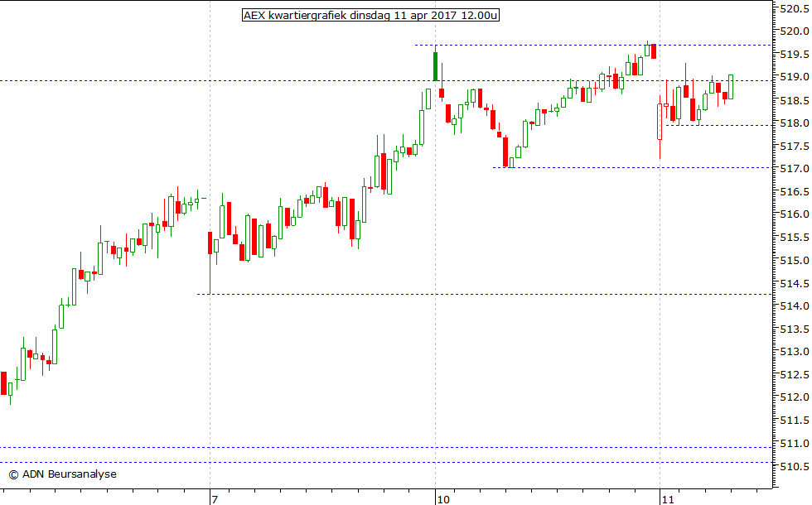Click the 513.0 price axis label
The image size is (812, 505).
click(x=795, y=352)
